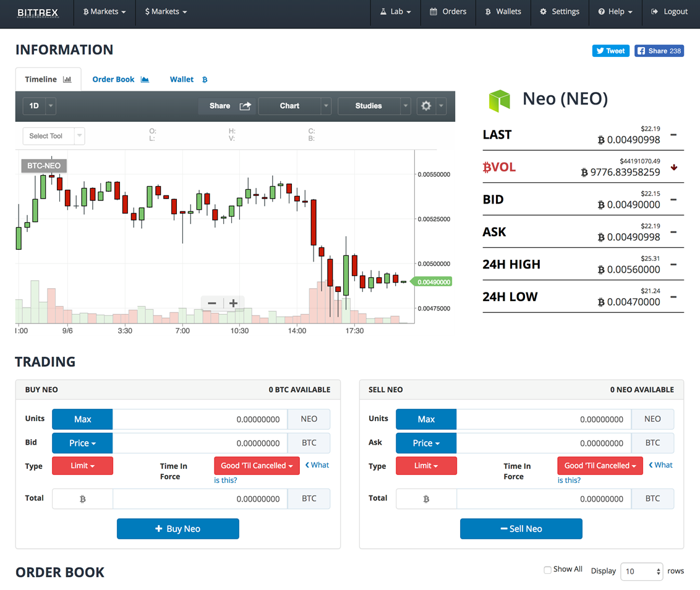Open Buy Good 'Til Cancelled dropdown
The image size is (700, 590).
[x=257, y=466]
